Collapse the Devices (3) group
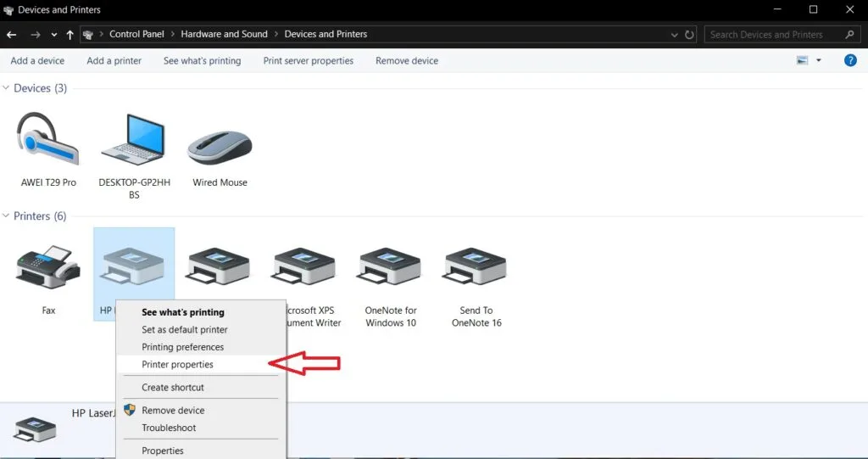Screen dimensions: 868x459 (7, 88)
